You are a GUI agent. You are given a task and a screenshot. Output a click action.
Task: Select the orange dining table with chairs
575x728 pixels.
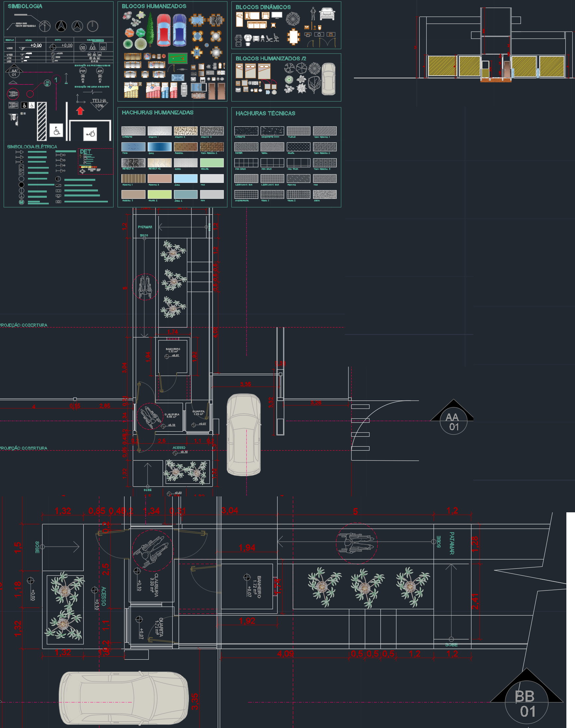tap(293, 37)
